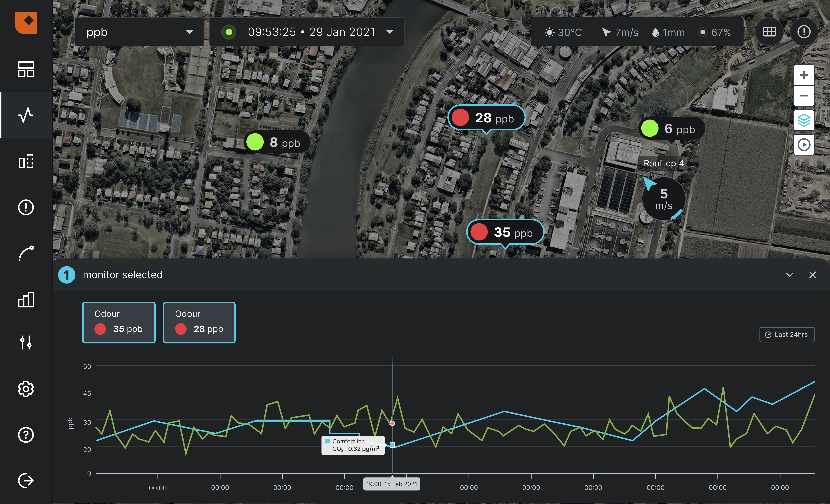Toggle the 28 ppb Odour card

(199, 322)
